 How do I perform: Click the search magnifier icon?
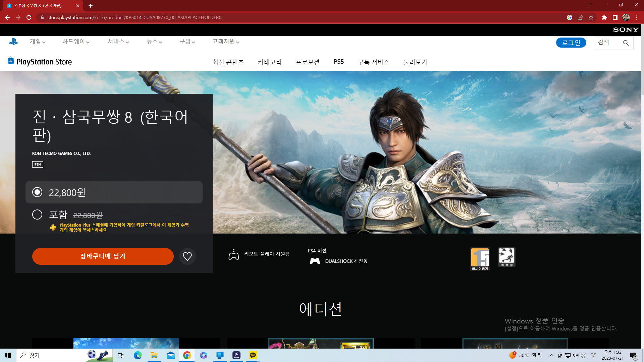coord(626,43)
